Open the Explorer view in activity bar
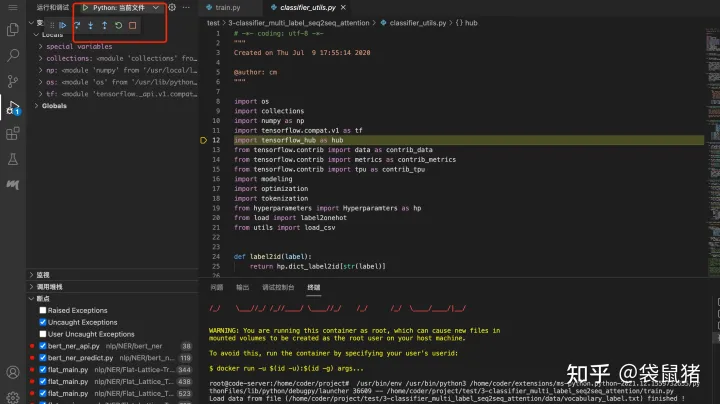The image size is (720, 404). 13,29
